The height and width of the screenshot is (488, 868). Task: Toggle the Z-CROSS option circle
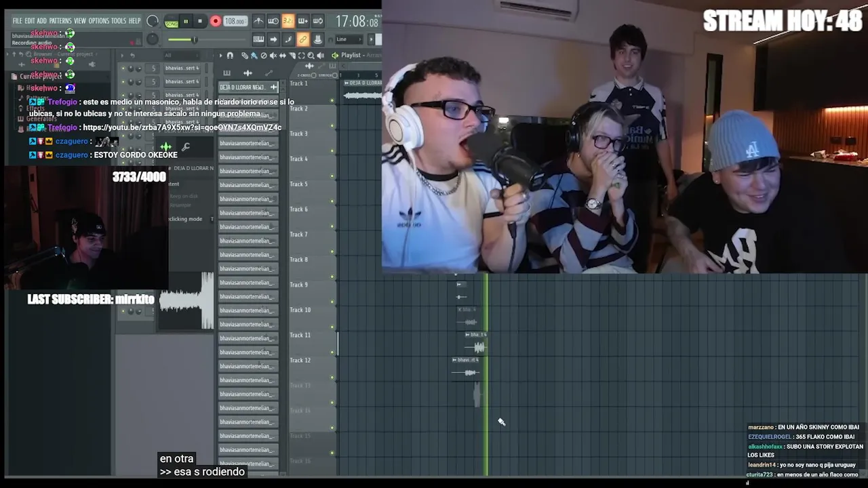click(x=313, y=75)
